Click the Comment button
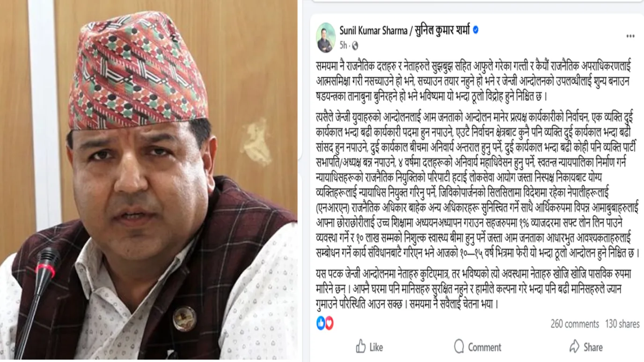The height and width of the screenshot is (362, 644). [x=477, y=347]
